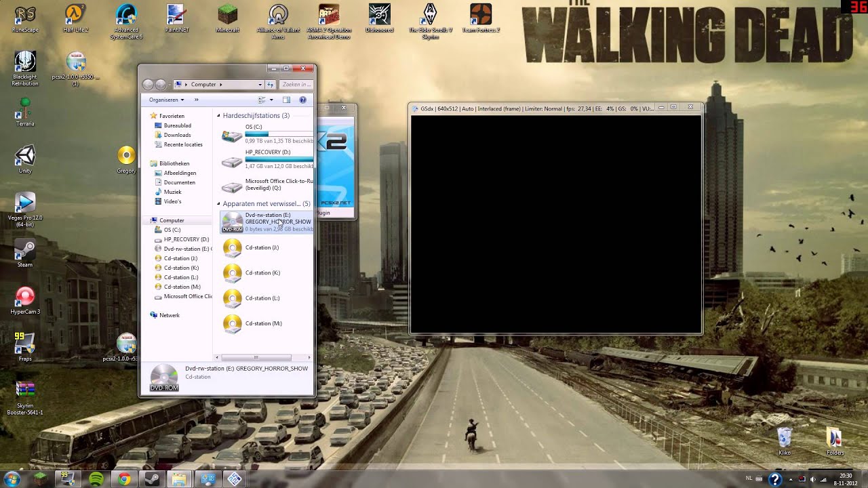Image resolution: width=868 pixels, height=488 pixels.
Task: Collapse the Apparaten met verwisselbare opslag group
Action: coord(218,204)
